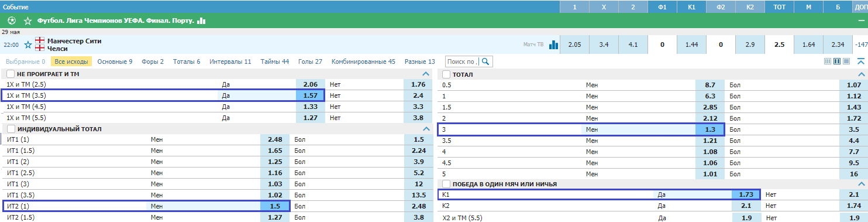Star the Манчестер Сити – Челси match
The height and width of the screenshot is (222, 868).
click(x=27, y=45)
